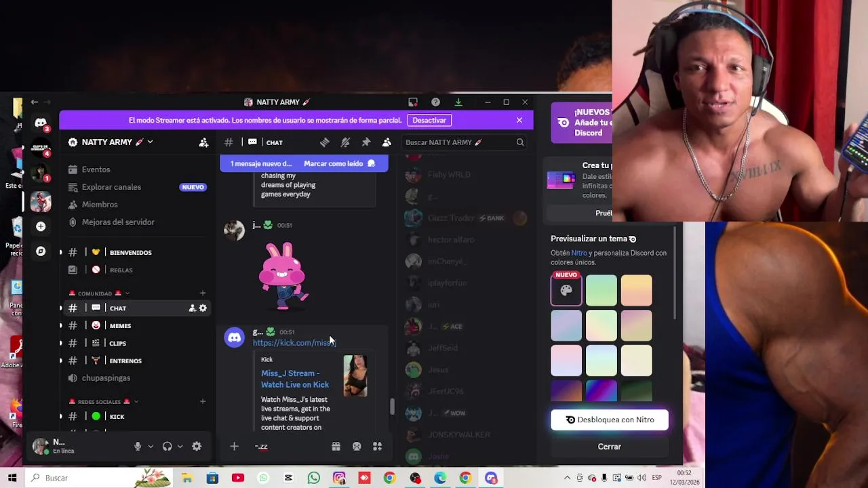Show hidden icons in system tray
This screenshot has width=868, height=488.
click(x=568, y=478)
